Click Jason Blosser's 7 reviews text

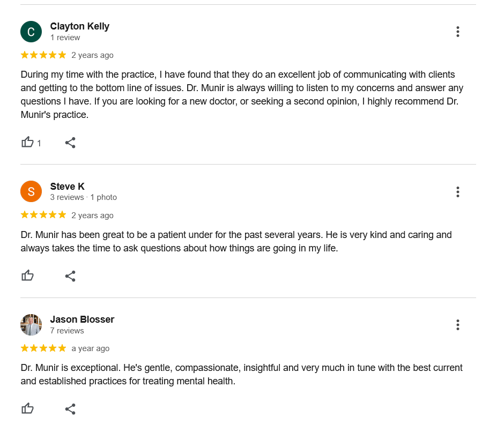[67, 331]
